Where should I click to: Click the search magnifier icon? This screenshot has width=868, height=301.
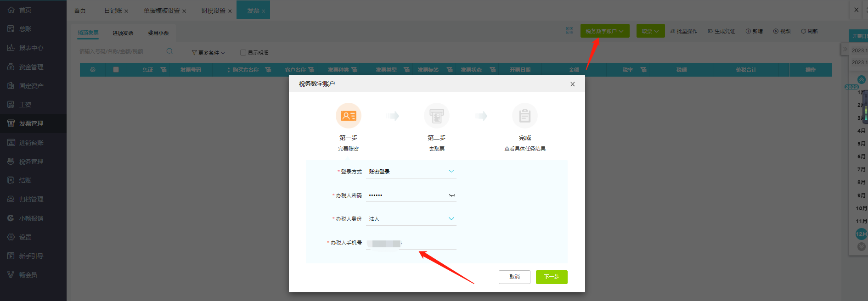point(169,51)
